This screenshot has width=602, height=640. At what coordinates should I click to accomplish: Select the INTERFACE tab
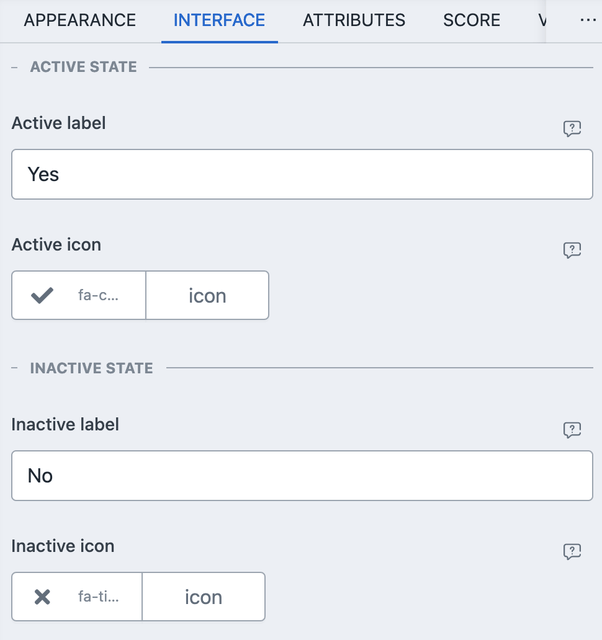point(219,20)
